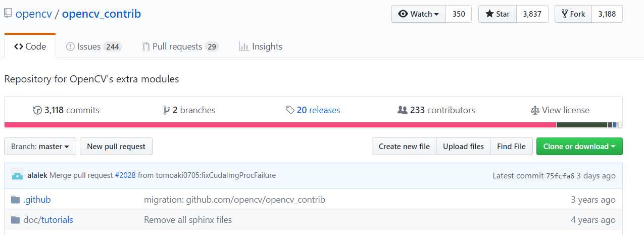Click the pull request icon in tab
The height and width of the screenshot is (235, 644).
146,46
